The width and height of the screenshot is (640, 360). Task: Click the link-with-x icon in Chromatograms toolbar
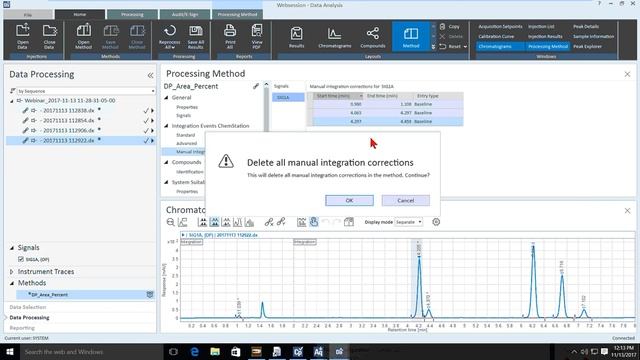[269, 222]
